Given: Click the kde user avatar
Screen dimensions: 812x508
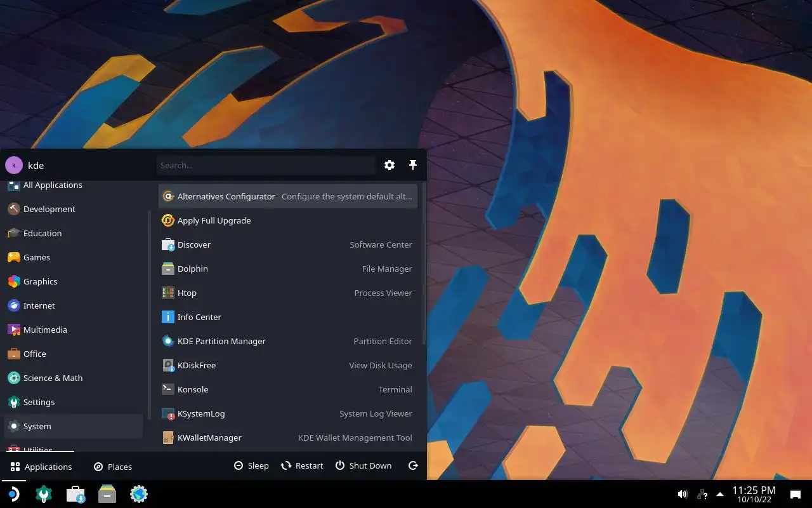Looking at the screenshot, I should coord(13,165).
